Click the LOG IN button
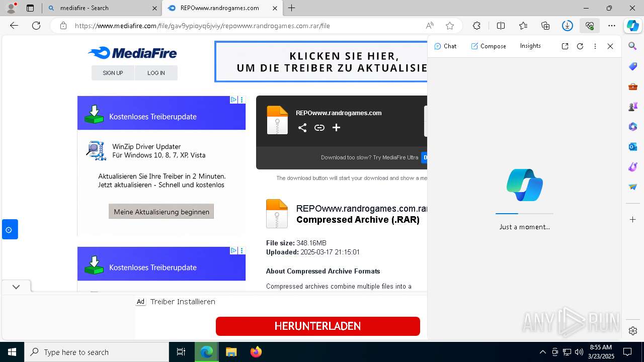This screenshot has height=362, width=644. (x=156, y=73)
